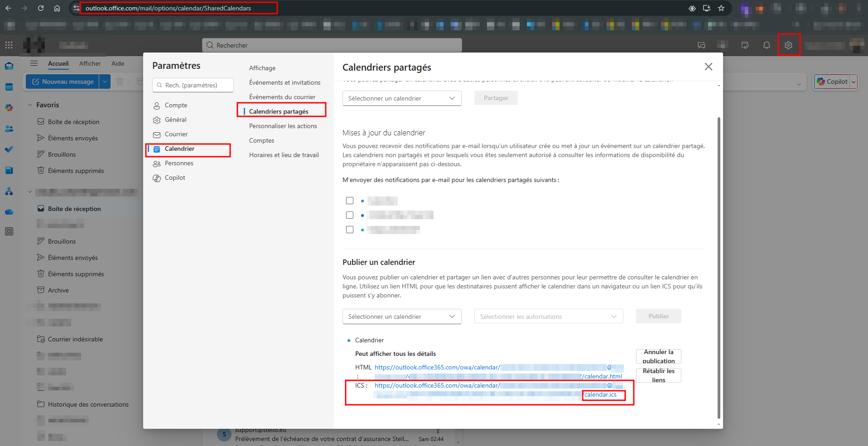Toggle the third shared calendar checkbox
Viewport: 868px width, 446px height.
coord(350,230)
